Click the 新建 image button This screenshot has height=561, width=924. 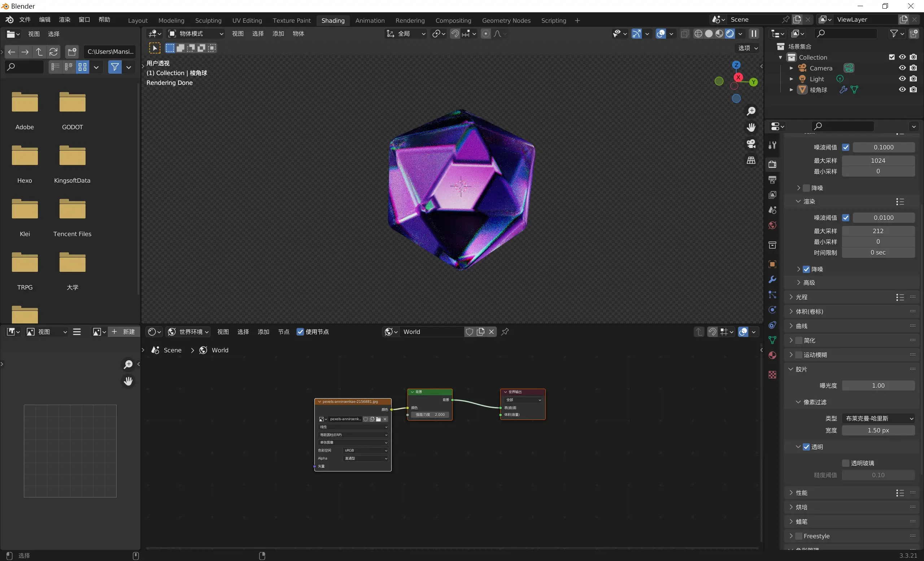coord(124,331)
